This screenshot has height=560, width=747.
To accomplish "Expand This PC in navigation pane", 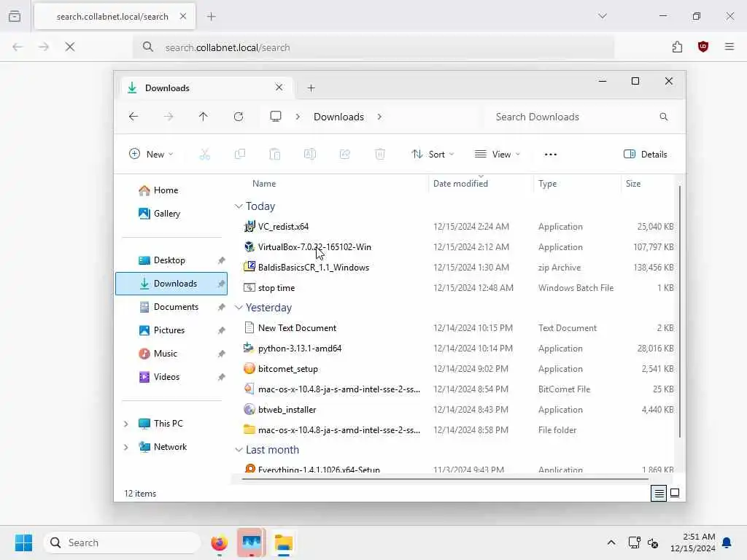I will point(125,424).
